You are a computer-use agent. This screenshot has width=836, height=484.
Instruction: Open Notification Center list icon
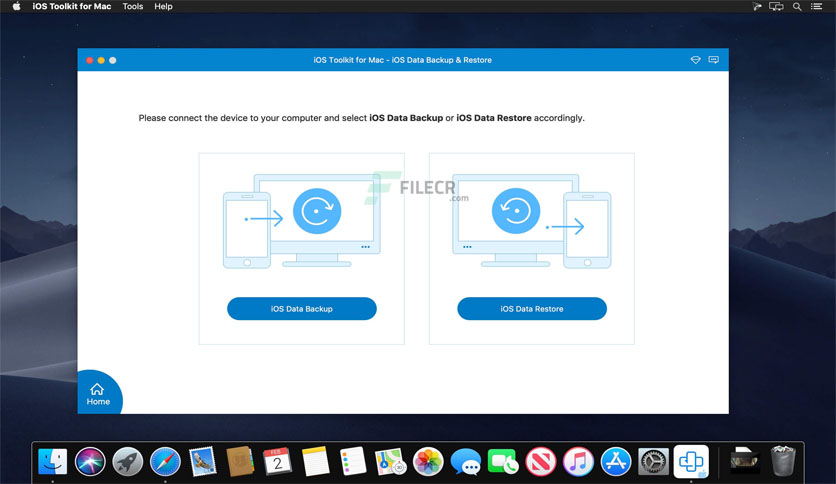point(816,6)
